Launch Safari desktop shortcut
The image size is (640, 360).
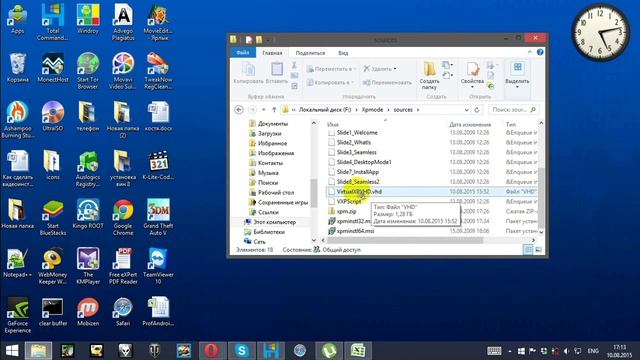[123, 311]
